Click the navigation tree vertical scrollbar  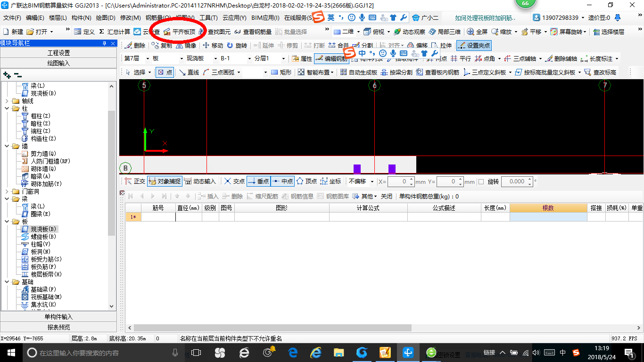(x=112, y=173)
